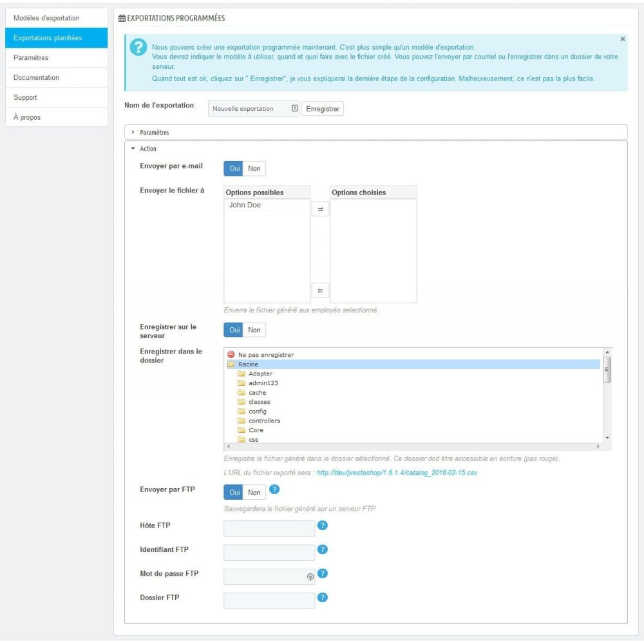Viewport: 644px width, 644px height.
Task: Click the calendar icon in the Exportations Programmées header
Action: (122, 18)
